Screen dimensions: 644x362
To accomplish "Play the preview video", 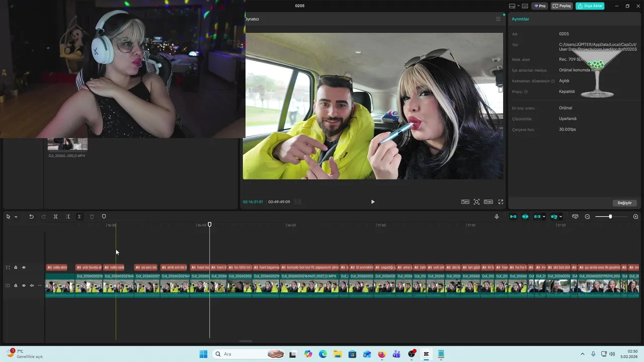I will pos(373,202).
